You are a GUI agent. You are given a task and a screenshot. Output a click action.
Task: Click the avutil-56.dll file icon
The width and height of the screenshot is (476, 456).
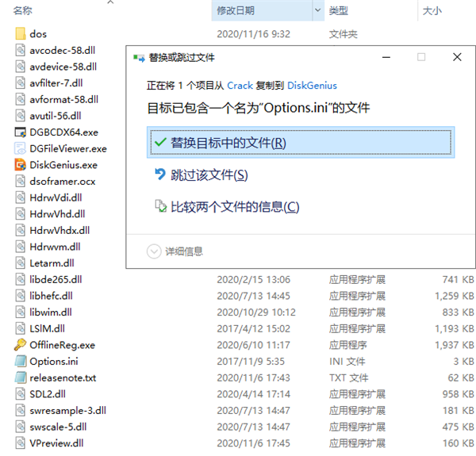click(x=21, y=116)
